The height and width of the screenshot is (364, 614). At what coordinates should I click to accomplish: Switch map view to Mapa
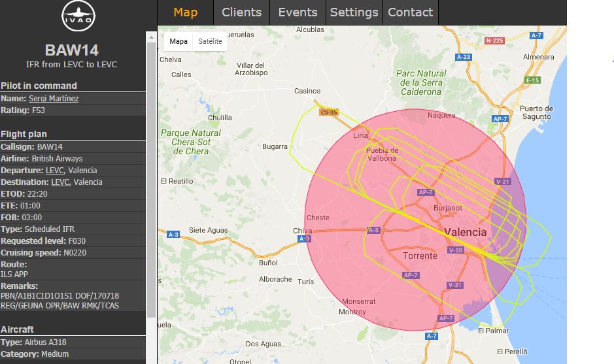[x=179, y=41]
